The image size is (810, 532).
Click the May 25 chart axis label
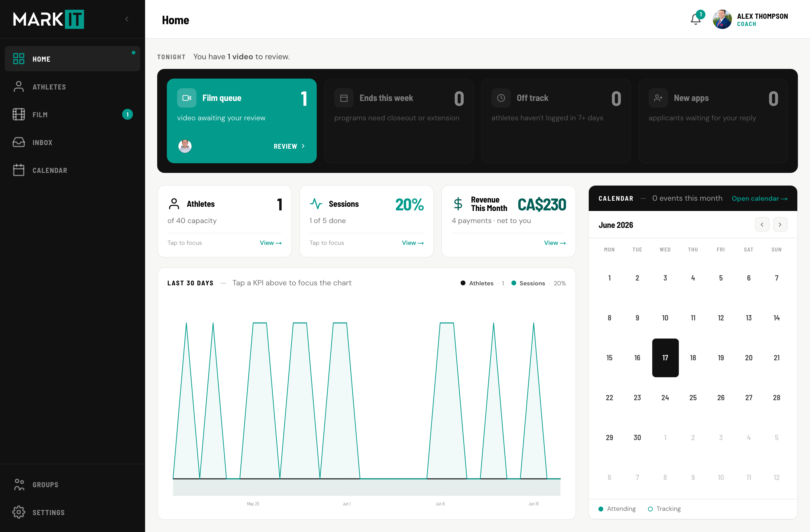click(x=253, y=504)
